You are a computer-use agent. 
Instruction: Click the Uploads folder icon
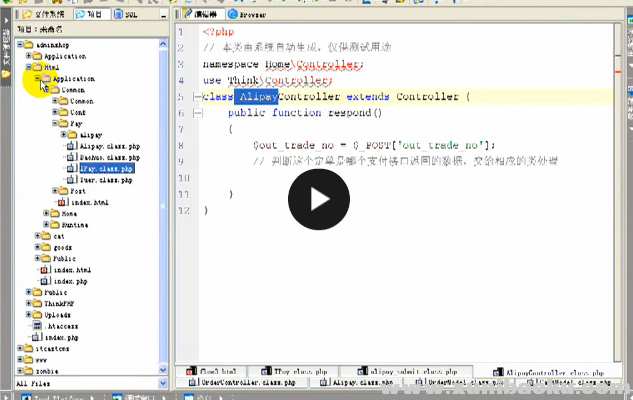point(37,315)
